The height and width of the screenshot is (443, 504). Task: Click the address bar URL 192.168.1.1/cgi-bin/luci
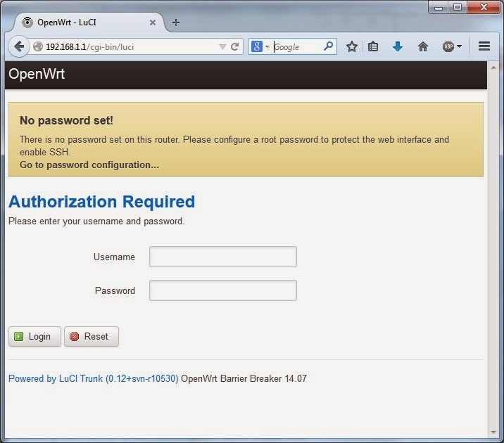pyautogui.click(x=89, y=47)
